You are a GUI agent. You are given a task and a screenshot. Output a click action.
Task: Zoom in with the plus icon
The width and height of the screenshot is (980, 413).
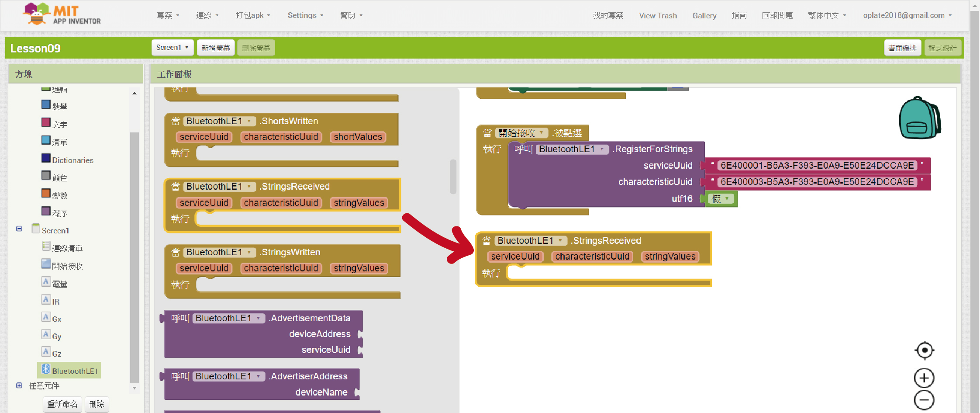click(924, 378)
